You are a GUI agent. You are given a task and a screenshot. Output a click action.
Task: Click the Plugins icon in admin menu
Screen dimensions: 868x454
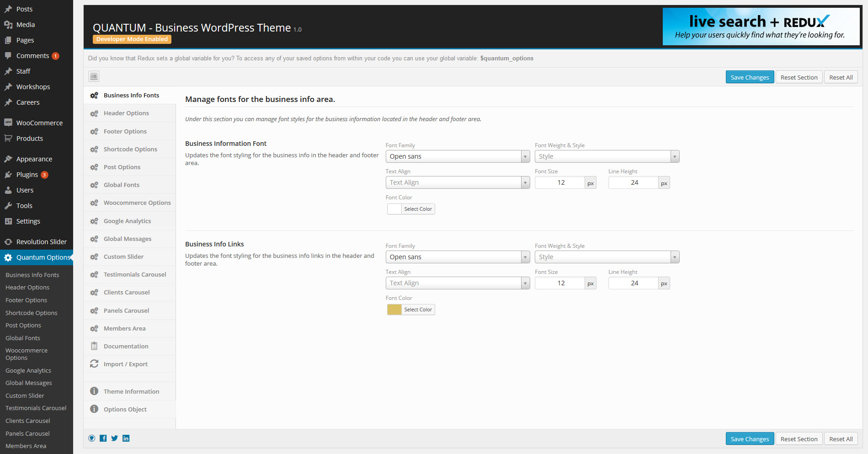coord(8,175)
